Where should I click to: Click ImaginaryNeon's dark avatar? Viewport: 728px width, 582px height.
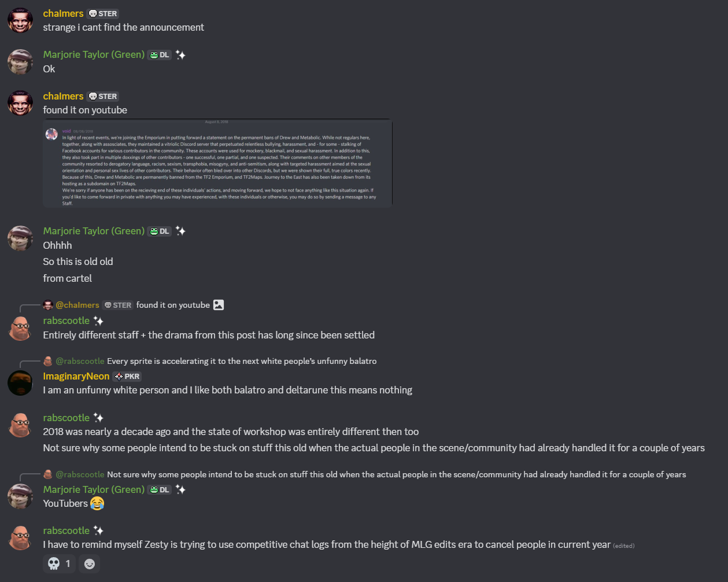click(x=20, y=384)
